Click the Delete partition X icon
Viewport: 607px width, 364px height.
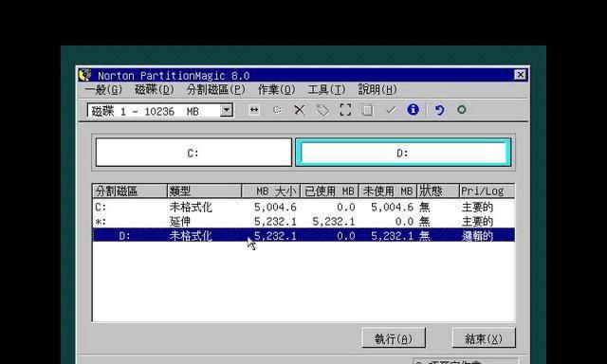[x=300, y=110]
